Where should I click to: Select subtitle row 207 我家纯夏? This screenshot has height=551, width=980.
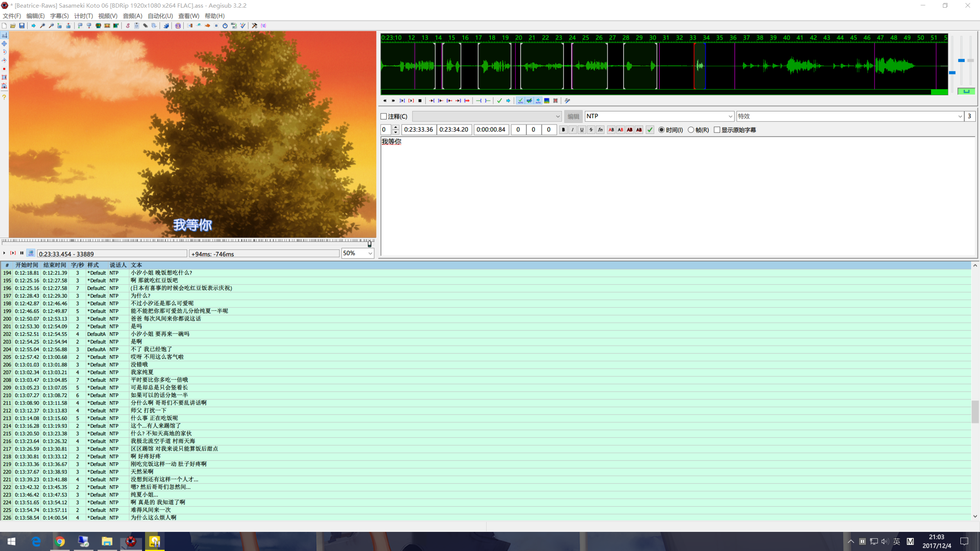click(486, 372)
